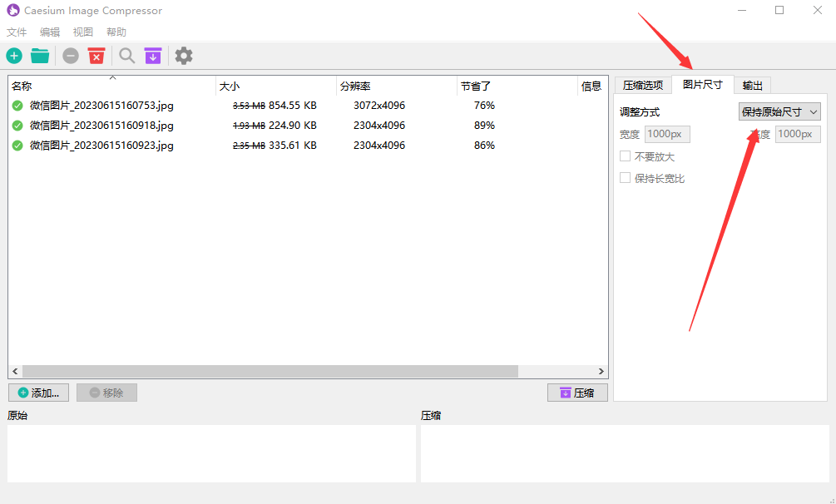Screen dimensions: 836x504
Task: Click the 移除 button
Action: pyautogui.click(x=106, y=393)
